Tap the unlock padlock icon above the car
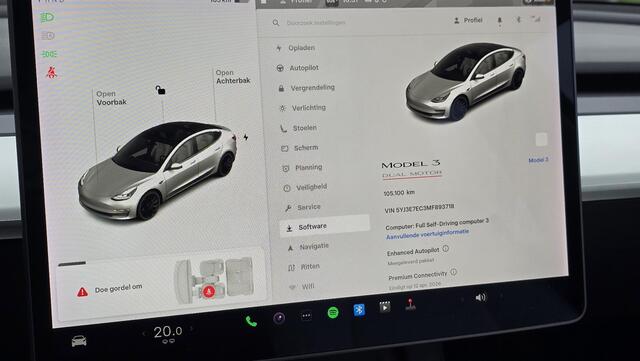The width and height of the screenshot is (640, 361). point(160,90)
